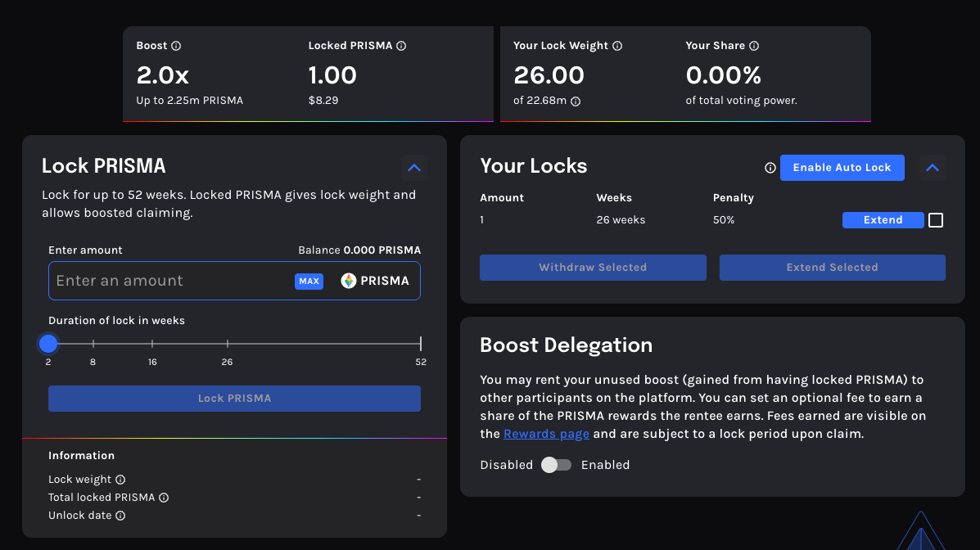Click the lock duration slider handle
Image resolution: width=980 pixels, height=550 pixels.
[48, 343]
